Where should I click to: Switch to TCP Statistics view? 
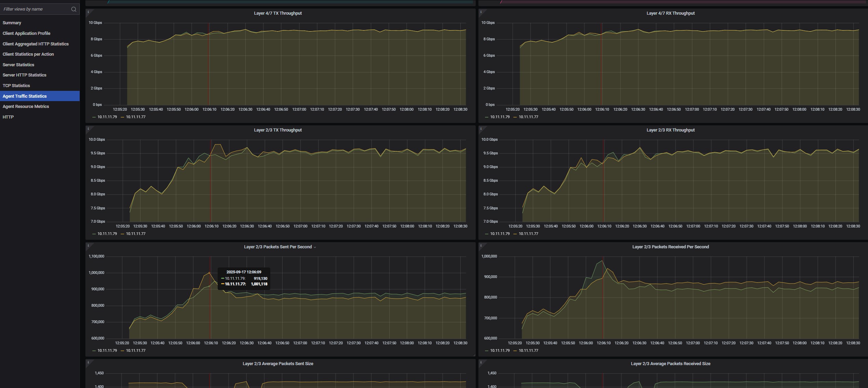point(16,86)
